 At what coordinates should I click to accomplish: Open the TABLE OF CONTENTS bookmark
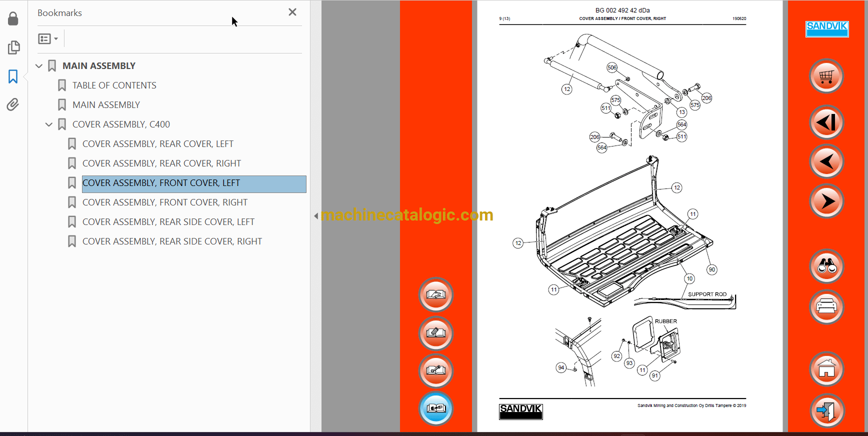pyautogui.click(x=114, y=85)
